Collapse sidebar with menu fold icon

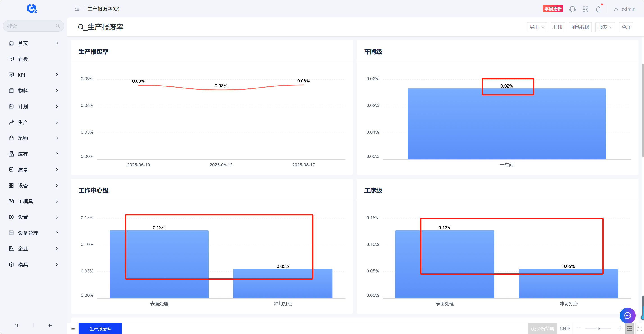(x=77, y=9)
